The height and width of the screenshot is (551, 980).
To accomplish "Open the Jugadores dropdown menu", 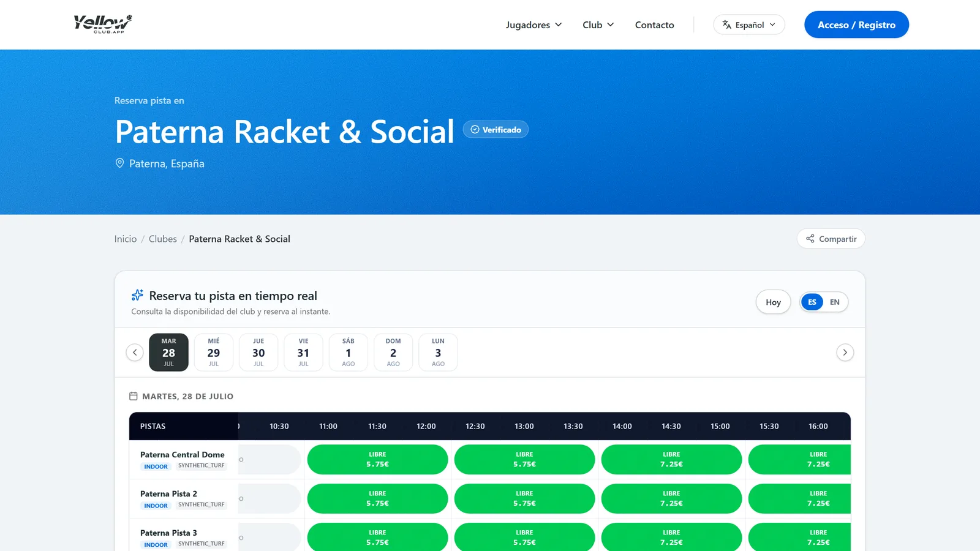I will 533,24.
